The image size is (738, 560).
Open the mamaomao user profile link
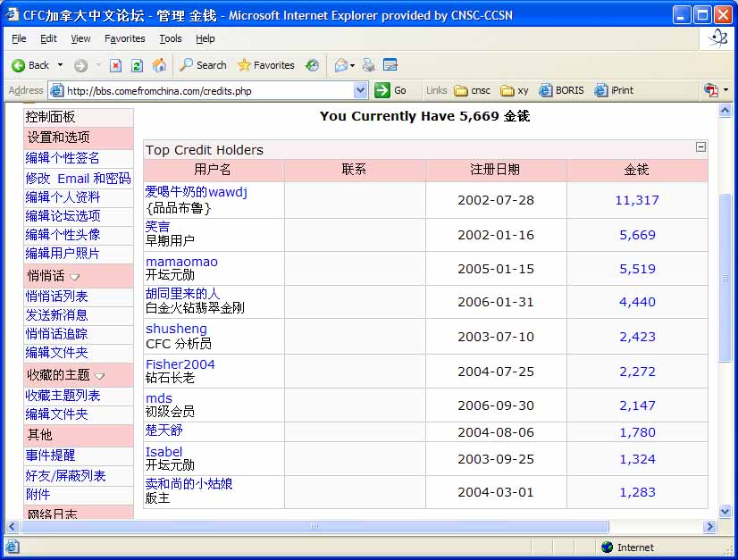coord(181,262)
